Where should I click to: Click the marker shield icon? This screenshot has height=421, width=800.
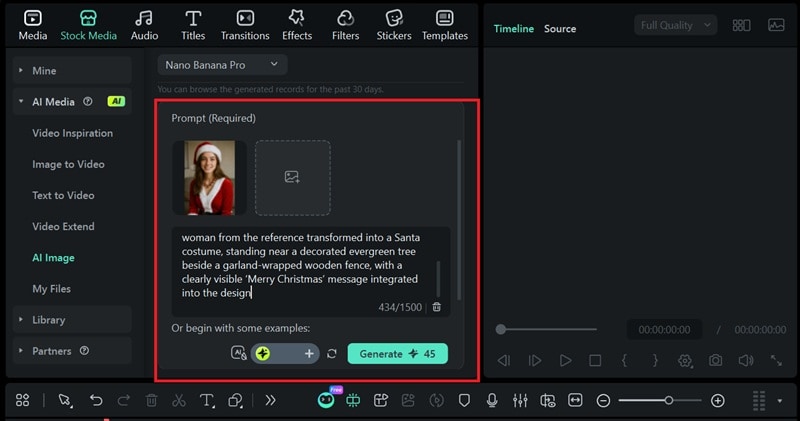(x=464, y=401)
